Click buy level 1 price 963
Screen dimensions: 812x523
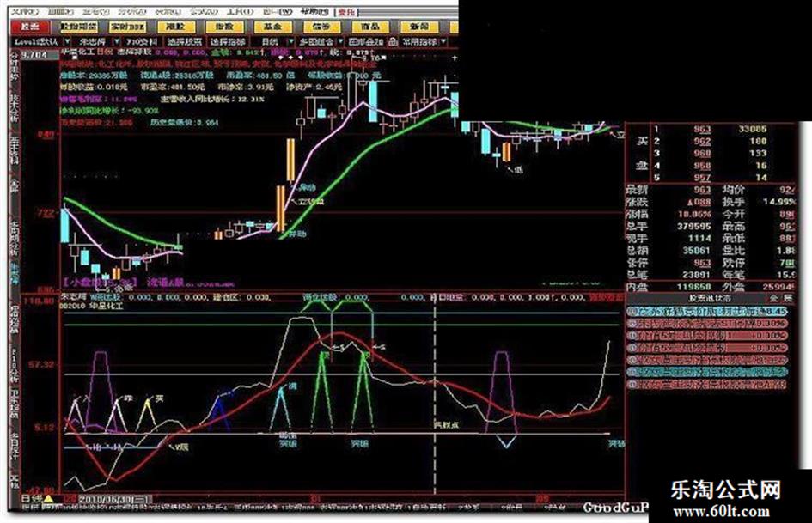point(702,130)
